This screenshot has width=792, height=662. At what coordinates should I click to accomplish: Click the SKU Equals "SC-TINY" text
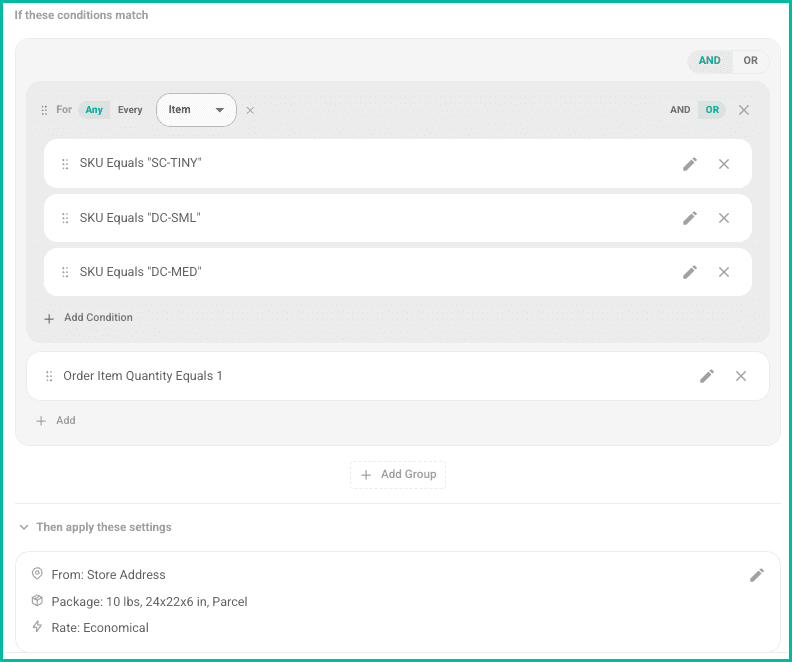click(x=140, y=163)
